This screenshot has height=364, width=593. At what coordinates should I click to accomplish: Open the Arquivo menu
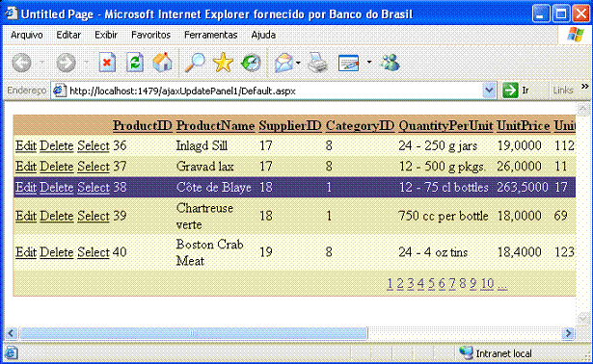coord(26,35)
